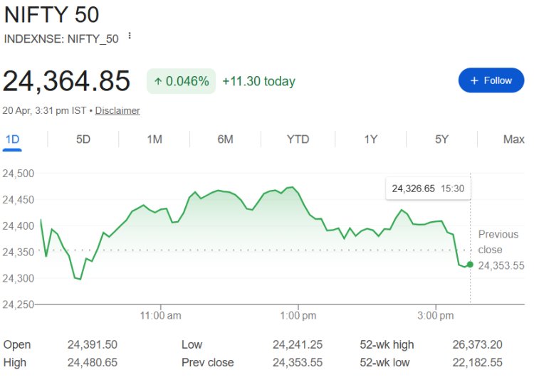Open the 5Y chart range
The height and width of the screenshot is (392, 534).
pyautogui.click(x=441, y=139)
